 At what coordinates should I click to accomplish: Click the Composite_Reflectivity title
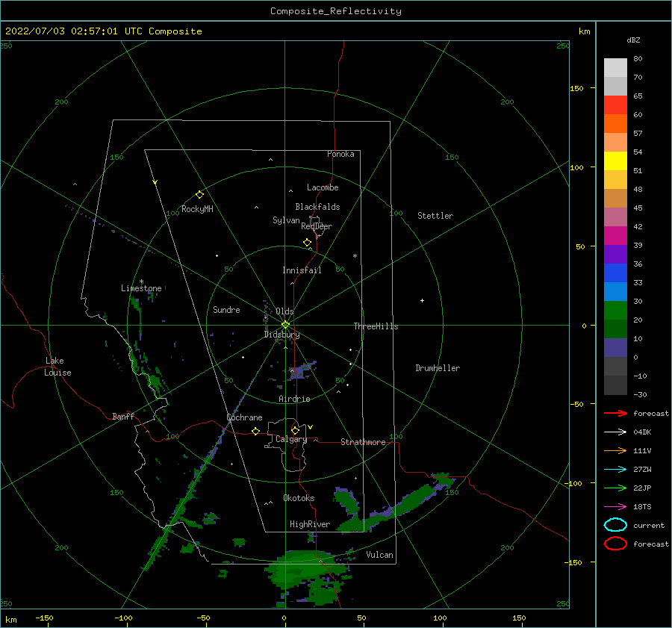click(x=336, y=11)
